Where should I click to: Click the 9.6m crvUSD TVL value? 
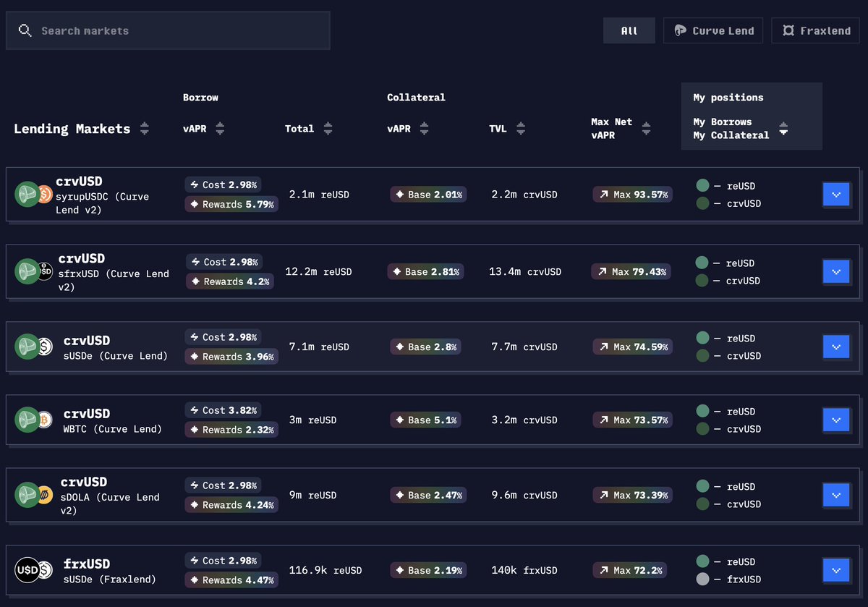[x=524, y=496]
